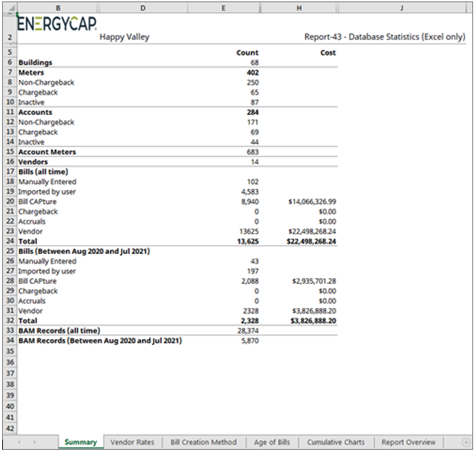The width and height of the screenshot is (476, 452).
Task: Click the row 33 header number
Action: tap(9, 330)
